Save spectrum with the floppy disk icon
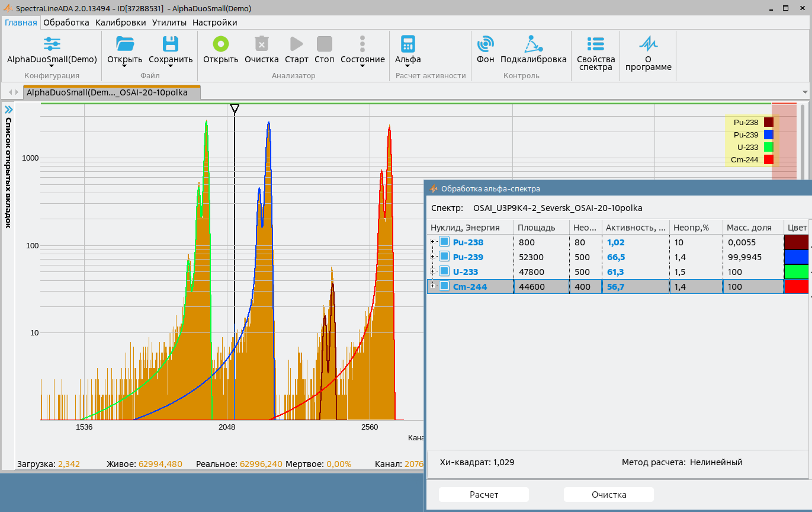Viewport: 812px width, 512px height. [x=171, y=44]
